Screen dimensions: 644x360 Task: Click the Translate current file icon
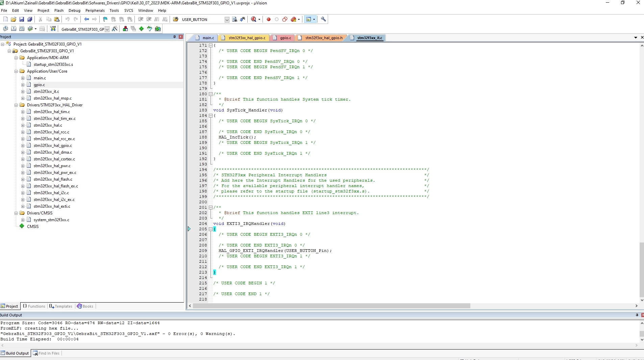coord(5,29)
